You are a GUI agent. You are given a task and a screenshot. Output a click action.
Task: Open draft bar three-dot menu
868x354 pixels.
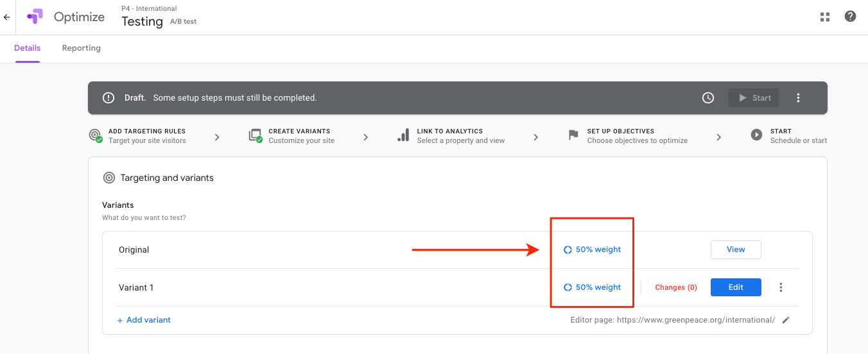click(798, 98)
